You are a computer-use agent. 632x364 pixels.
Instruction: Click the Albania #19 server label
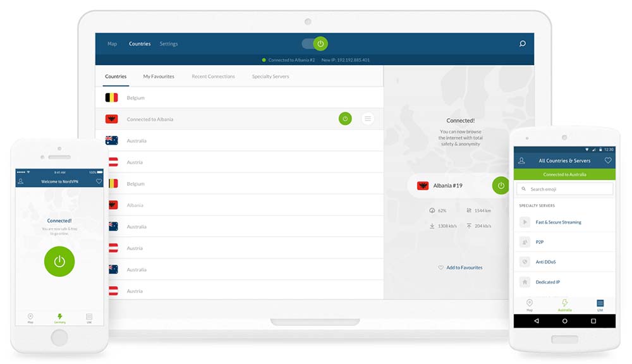click(x=448, y=185)
